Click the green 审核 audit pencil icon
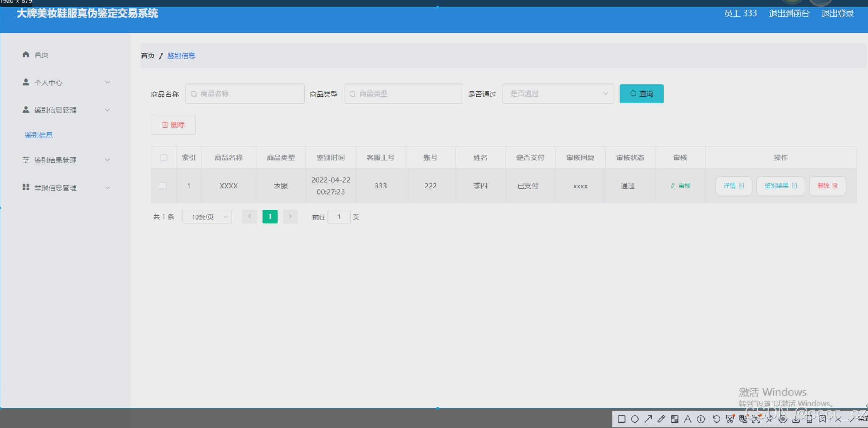 tap(673, 186)
